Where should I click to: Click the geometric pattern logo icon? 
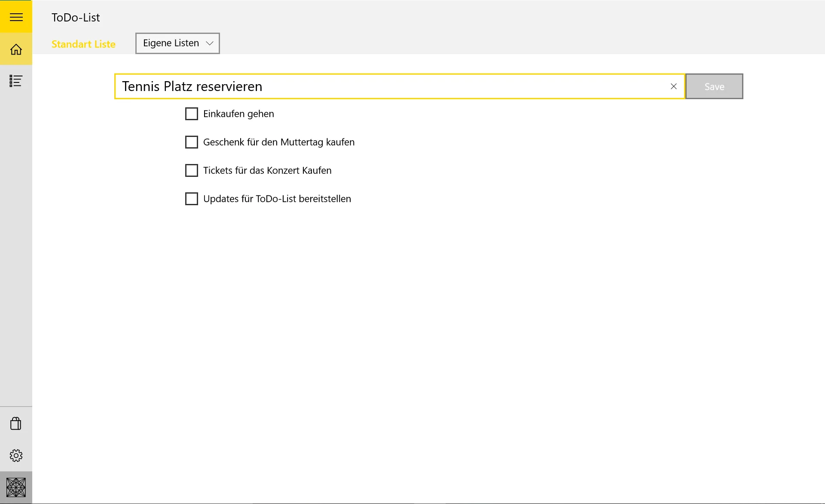16,488
